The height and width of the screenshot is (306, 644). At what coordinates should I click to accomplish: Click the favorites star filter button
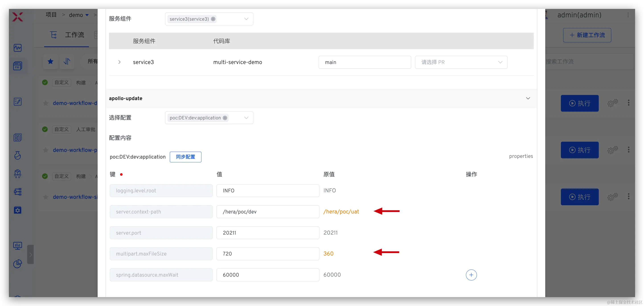click(x=51, y=61)
